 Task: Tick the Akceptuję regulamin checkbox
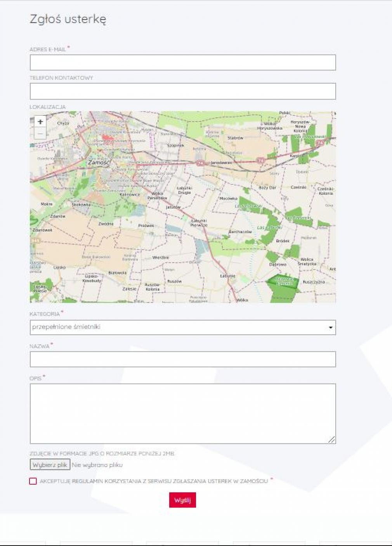[33, 481]
